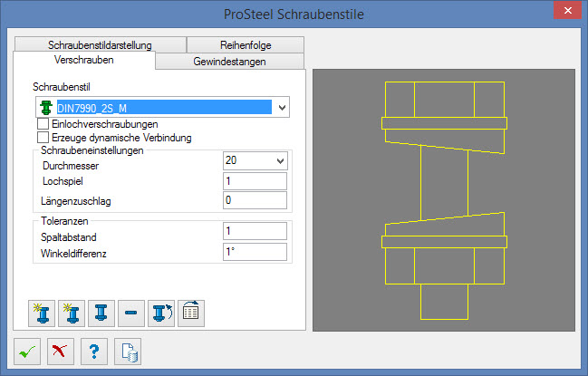Enable the Einlochverschraubungen checkbox
The height and width of the screenshot is (376, 588).
click(x=43, y=124)
